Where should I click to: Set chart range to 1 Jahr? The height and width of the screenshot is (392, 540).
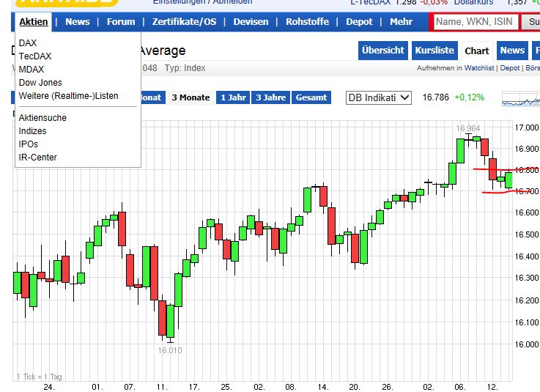(x=233, y=97)
